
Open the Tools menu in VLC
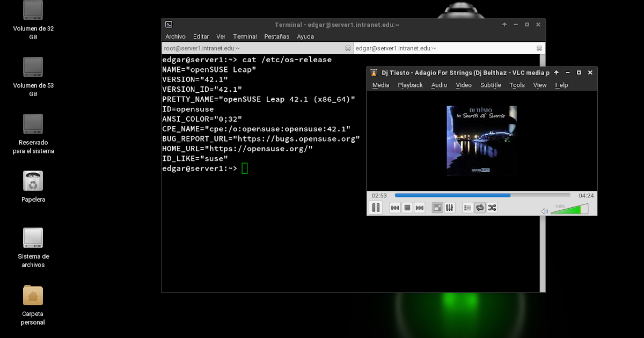[517, 85]
